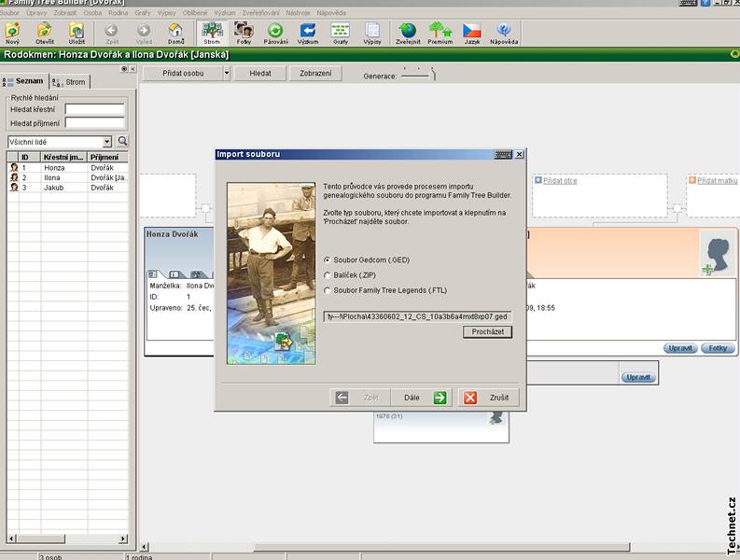Click the add photo silhouette icon on Ilona's card
Image resolution: width=740 pixels, height=560 pixels.
point(717,256)
